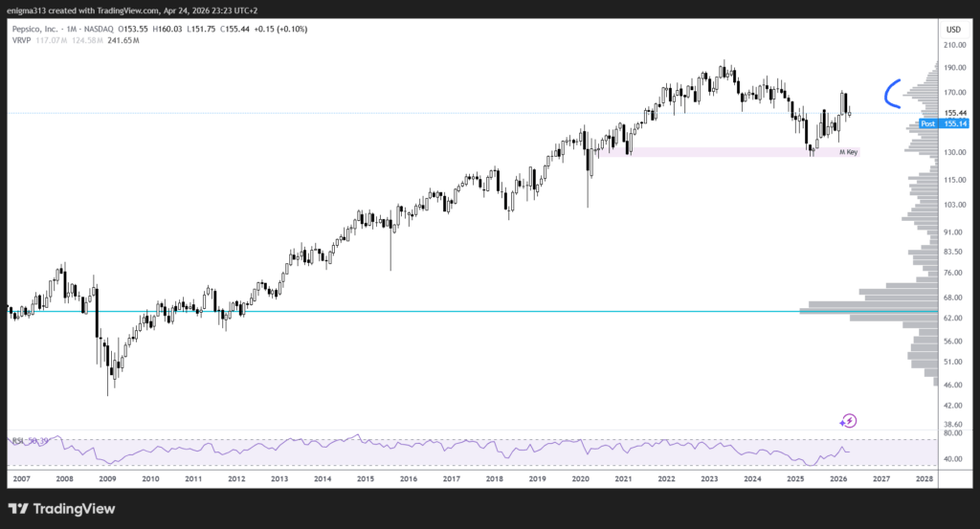Click the 210.00 price axis label
980x529 pixels.
[955, 45]
